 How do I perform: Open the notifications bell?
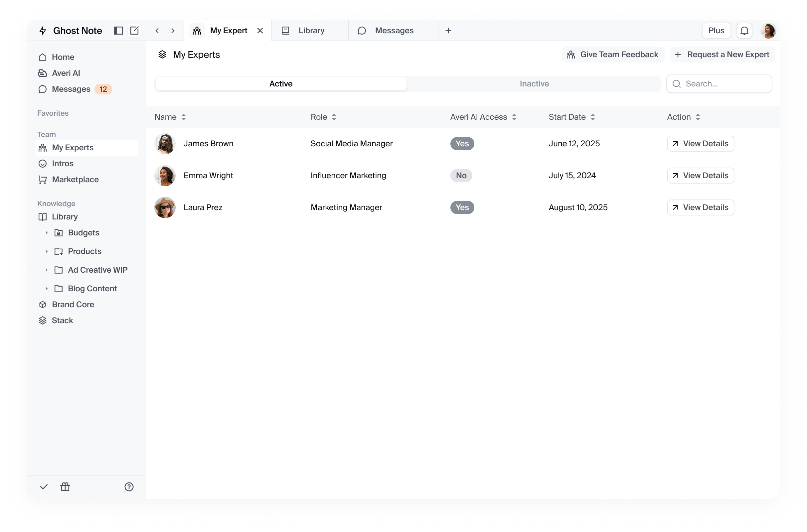coord(744,31)
